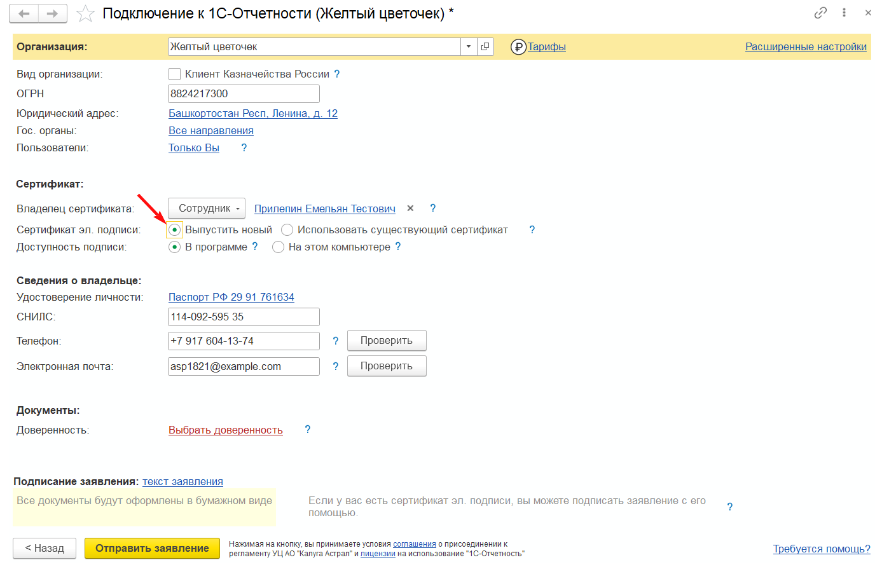The width and height of the screenshot is (882, 588).
Task: Open the Тарифы link
Action: click(x=547, y=46)
